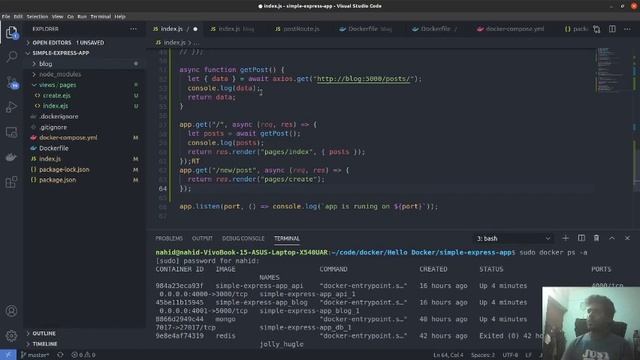Open package.json in the explorer
Viewport: 640px width, 360px height.
tap(58, 180)
